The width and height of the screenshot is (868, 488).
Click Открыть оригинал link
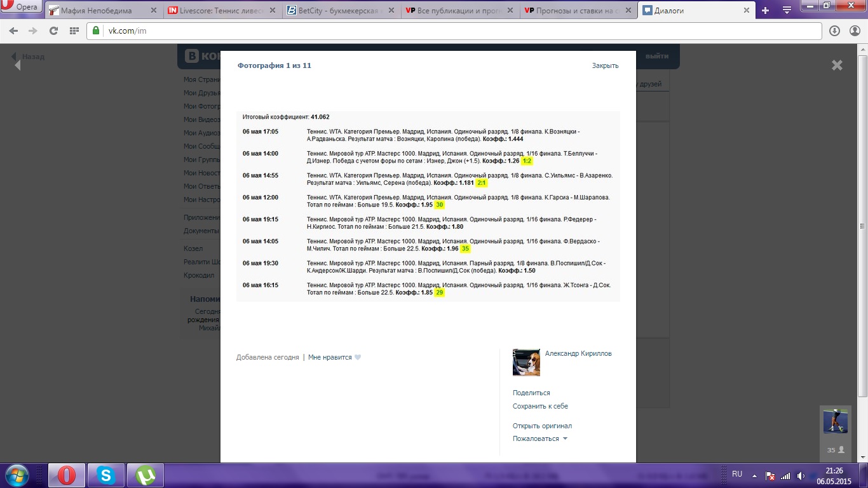[x=542, y=426]
